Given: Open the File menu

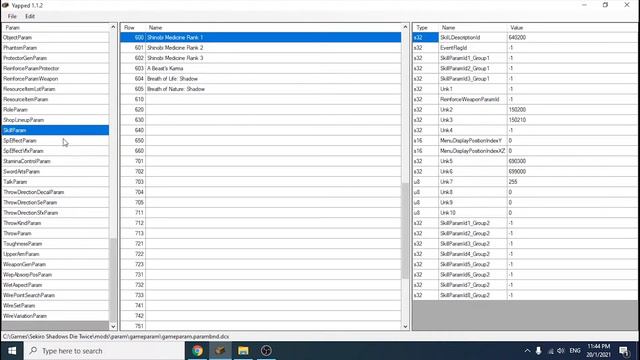Looking at the screenshot, I should (x=12, y=16).
